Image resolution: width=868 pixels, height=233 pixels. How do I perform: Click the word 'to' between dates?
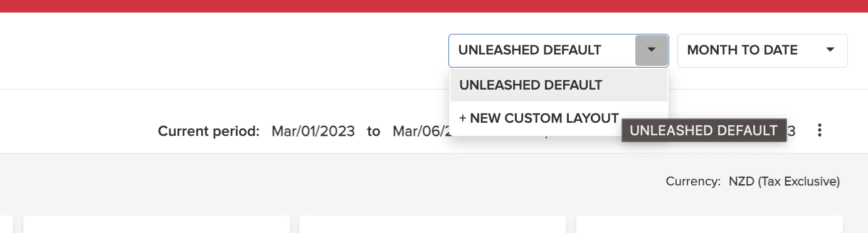(374, 132)
